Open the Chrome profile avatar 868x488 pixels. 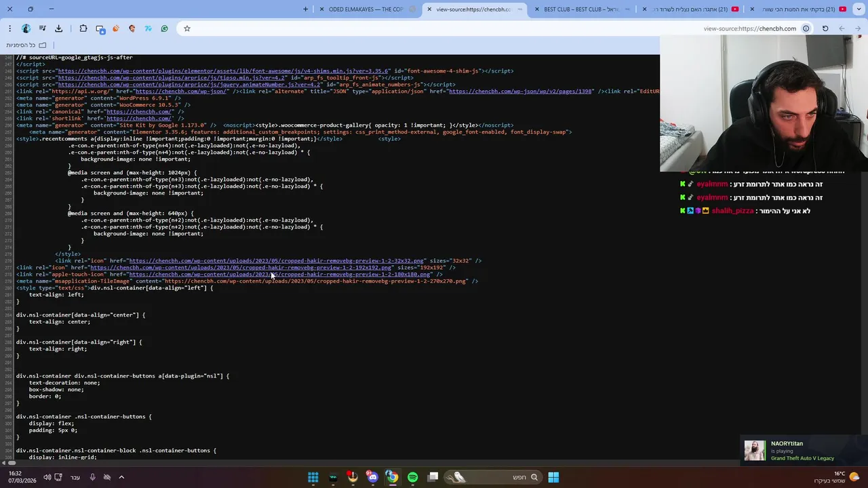pyautogui.click(x=26, y=28)
